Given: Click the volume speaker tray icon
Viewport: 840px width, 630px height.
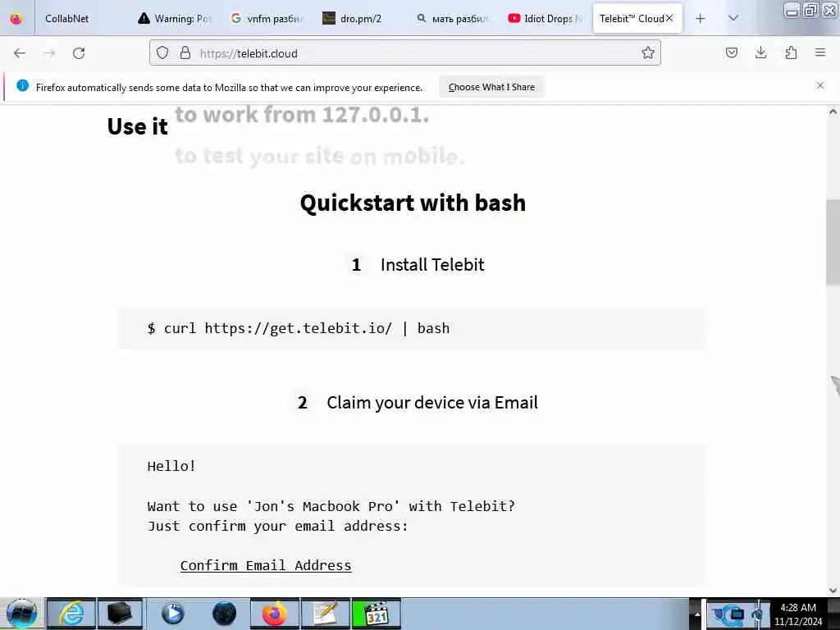Looking at the screenshot, I should pyautogui.click(x=757, y=614).
